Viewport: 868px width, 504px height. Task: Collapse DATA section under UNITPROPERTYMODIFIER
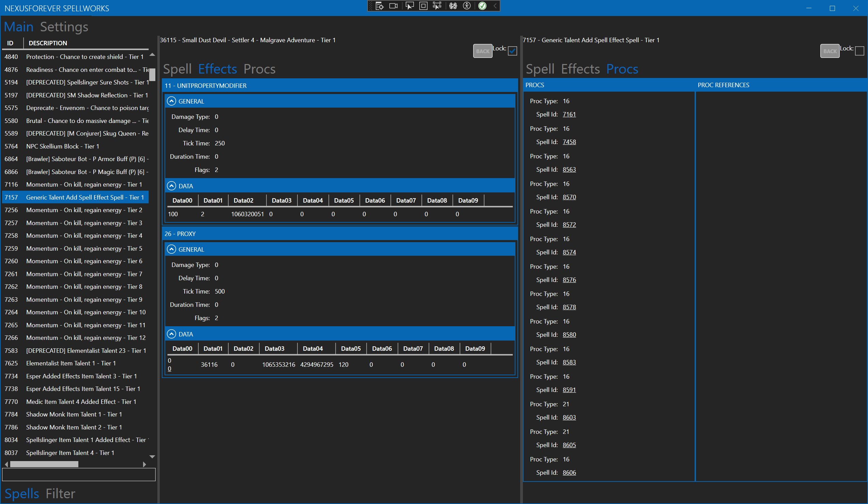(x=171, y=186)
